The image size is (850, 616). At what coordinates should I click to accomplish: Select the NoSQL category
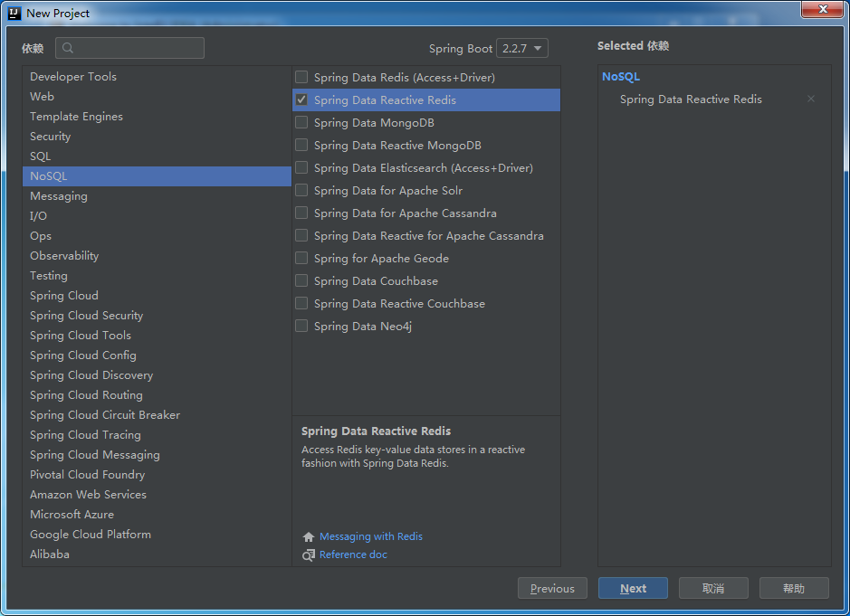tap(157, 176)
